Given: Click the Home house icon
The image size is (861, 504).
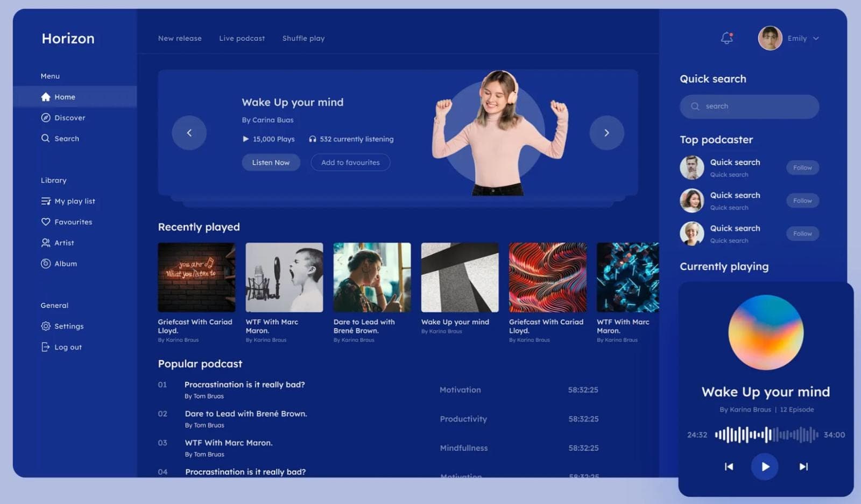Looking at the screenshot, I should (46, 97).
